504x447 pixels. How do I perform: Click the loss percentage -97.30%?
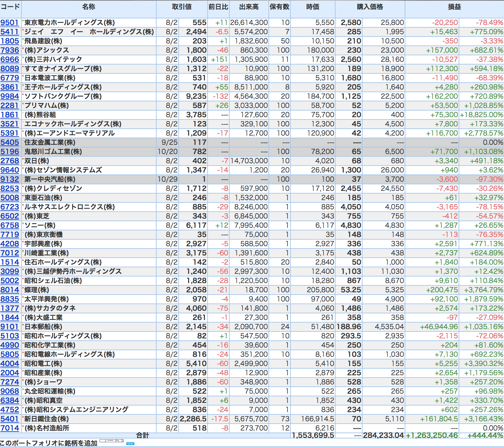[x=490, y=179]
